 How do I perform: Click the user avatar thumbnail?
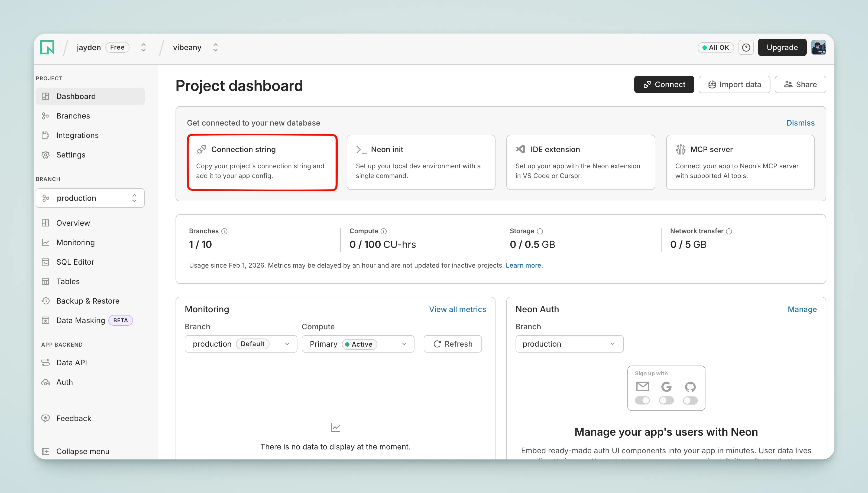(818, 47)
